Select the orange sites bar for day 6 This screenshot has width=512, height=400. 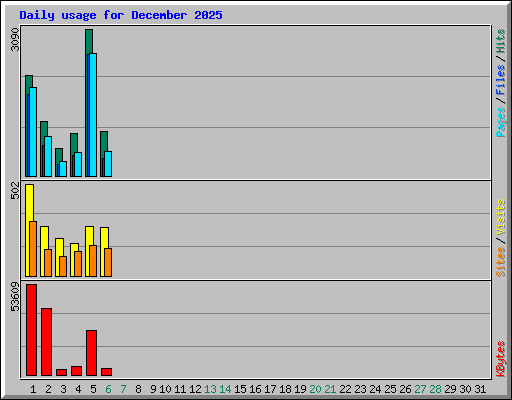(x=108, y=262)
